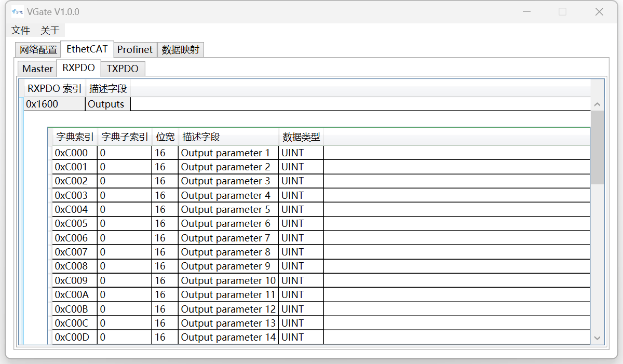Click the sub-index 0 cell in the 0xC001 row

[125, 167]
